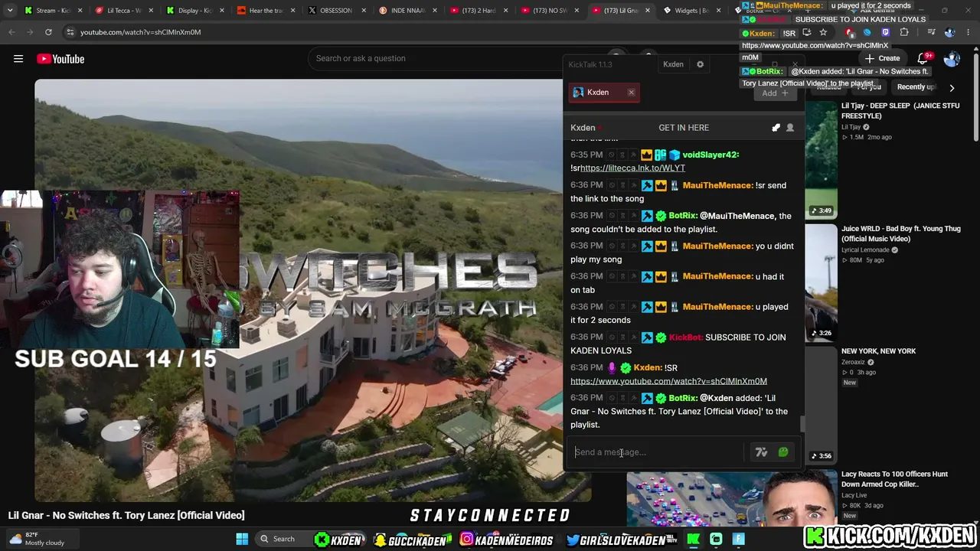Click the KickBot username in chat
Image resolution: width=980 pixels, height=551 pixels.
pyautogui.click(x=685, y=337)
